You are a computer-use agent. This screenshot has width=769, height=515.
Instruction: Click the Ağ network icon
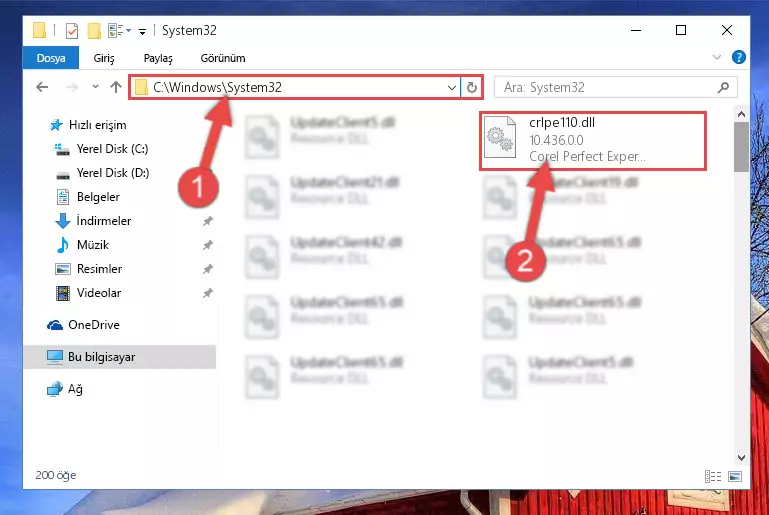54,389
